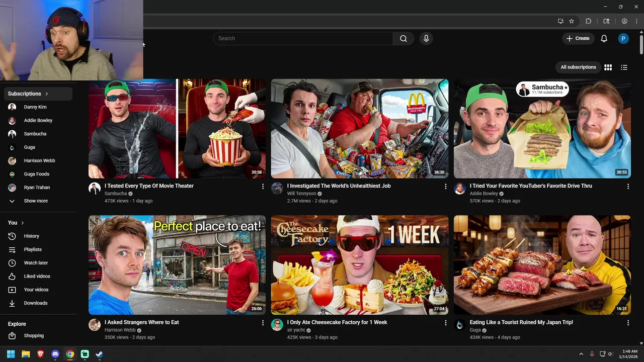644x362 pixels.
Task: Open options for Cheesecake Factory video
Action: click(445, 323)
